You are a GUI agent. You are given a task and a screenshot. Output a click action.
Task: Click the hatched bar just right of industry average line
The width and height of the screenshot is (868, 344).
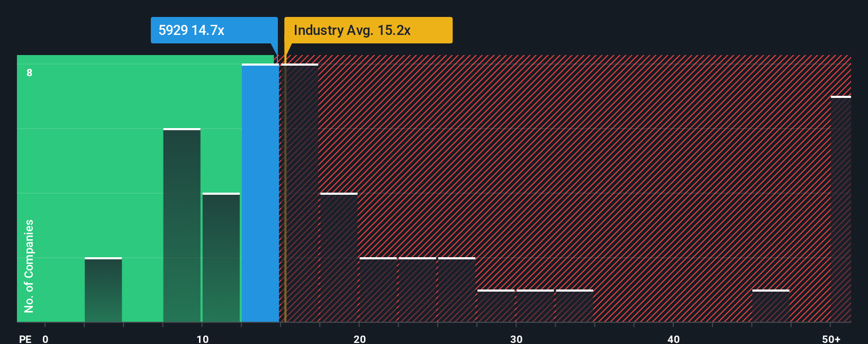[300, 193]
